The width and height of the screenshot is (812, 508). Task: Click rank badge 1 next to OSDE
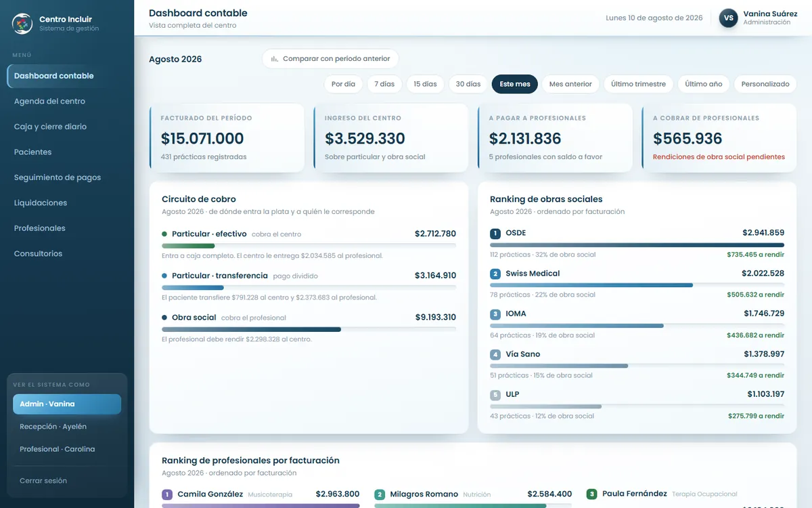click(x=495, y=234)
